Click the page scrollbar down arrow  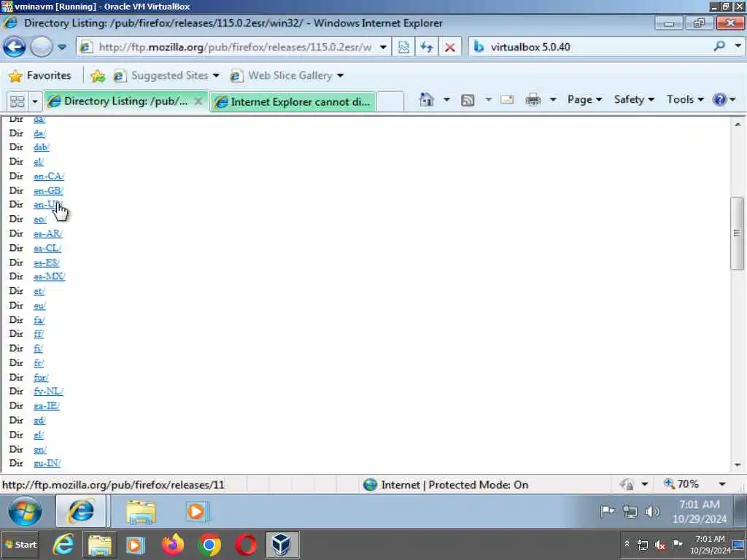coord(738,464)
